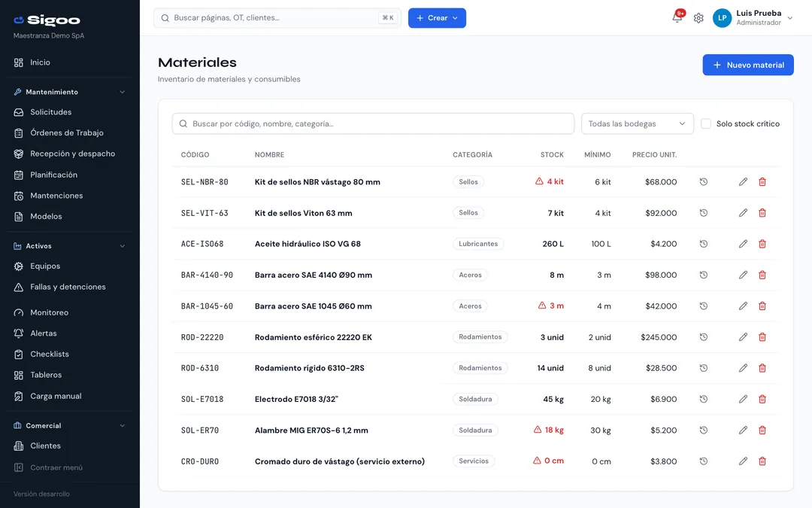Click Barra acero SAE 4140 Ø90 mm name
Viewport: 812px width, 508px height.
(314, 275)
